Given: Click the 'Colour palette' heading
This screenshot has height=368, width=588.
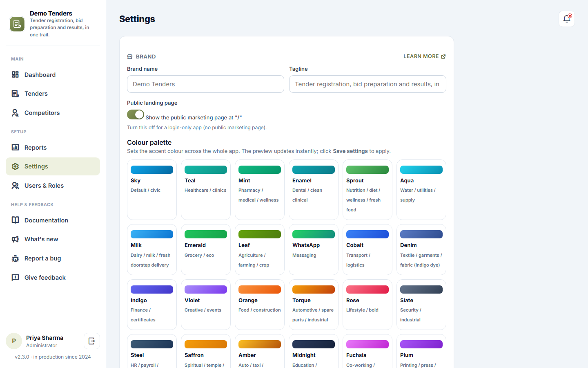Looking at the screenshot, I should point(149,142).
